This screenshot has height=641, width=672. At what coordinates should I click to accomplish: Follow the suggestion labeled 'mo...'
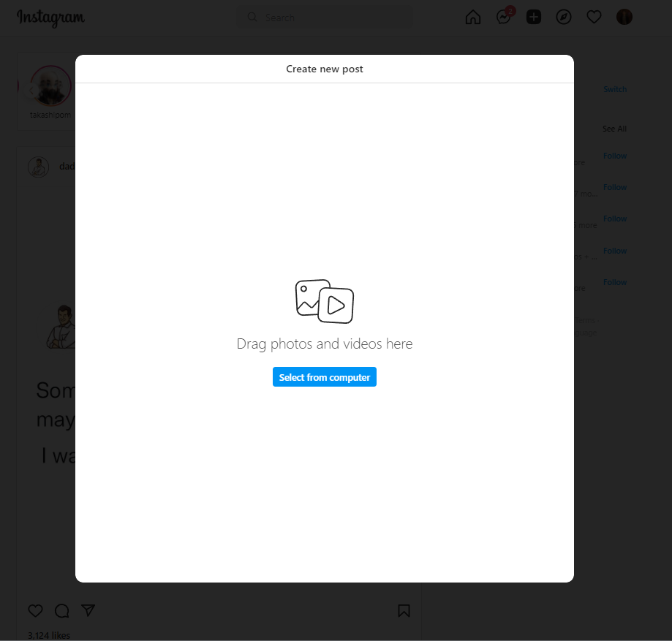[615, 187]
